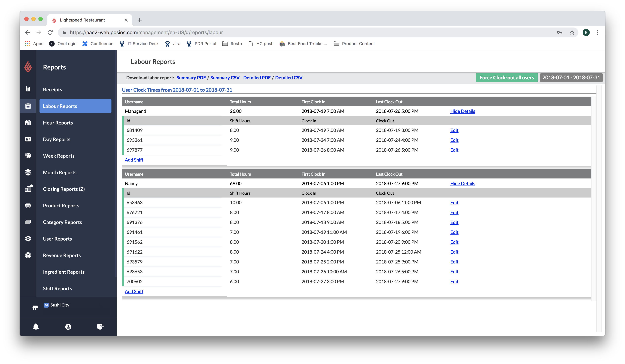The height and width of the screenshot is (364, 625).
Task: Edit shift 691461 for Nancy
Action: (x=454, y=232)
